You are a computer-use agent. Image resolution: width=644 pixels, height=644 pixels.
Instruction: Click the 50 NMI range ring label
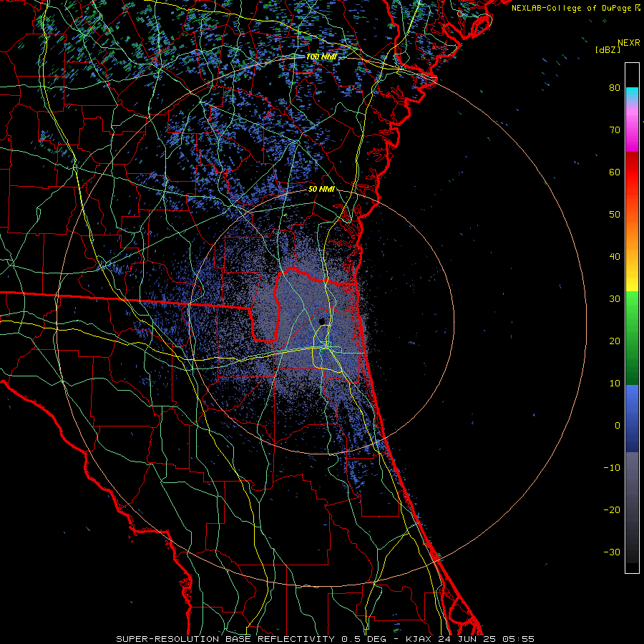[321, 189]
